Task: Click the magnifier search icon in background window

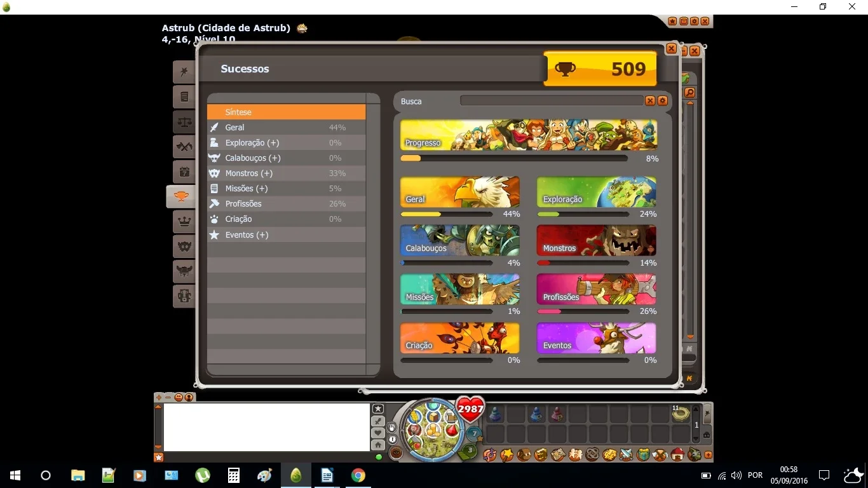Action: coord(689,93)
